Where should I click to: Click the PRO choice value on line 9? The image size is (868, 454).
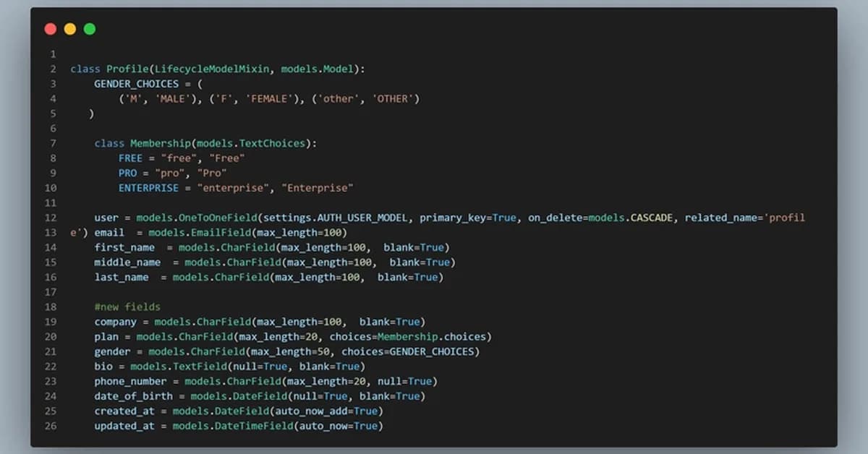click(x=127, y=173)
